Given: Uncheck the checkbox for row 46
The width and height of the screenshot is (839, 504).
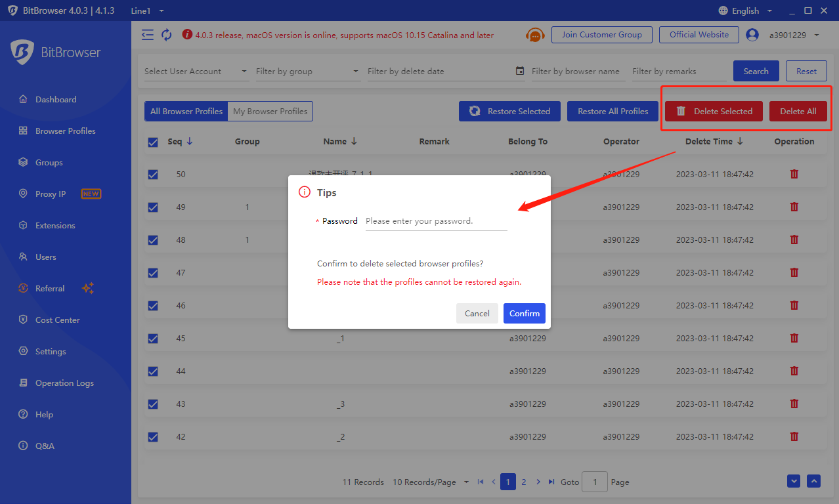Looking at the screenshot, I should [x=153, y=306].
